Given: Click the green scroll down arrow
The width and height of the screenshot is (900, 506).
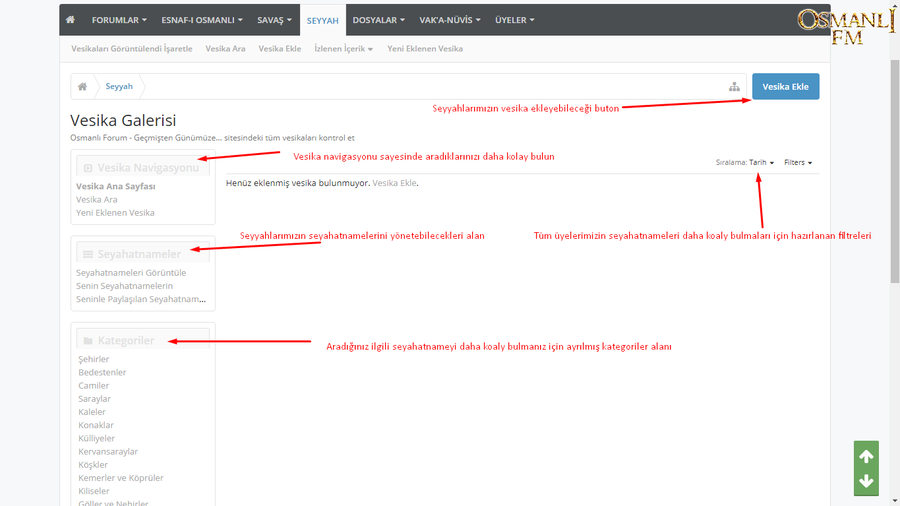Looking at the screenshot, I should tap(866, 481).
